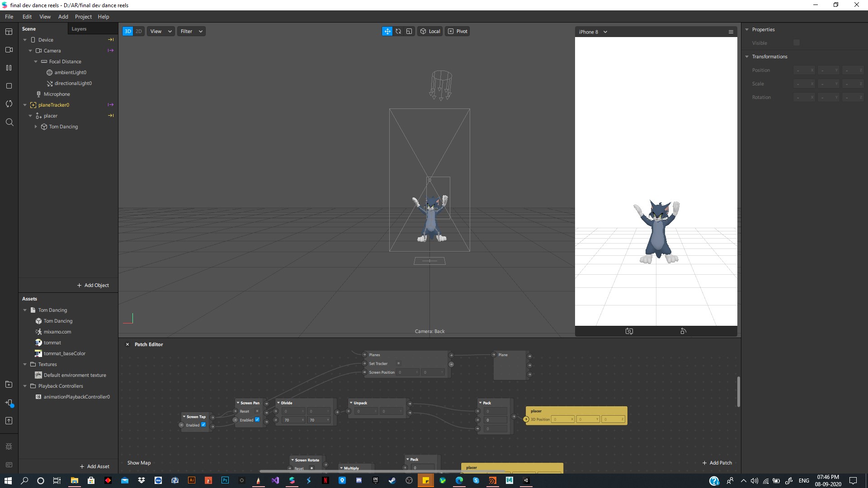The image size is (868, 488).
Task: Click the video camera icon in left sidebar
Action: click(9, 50)
